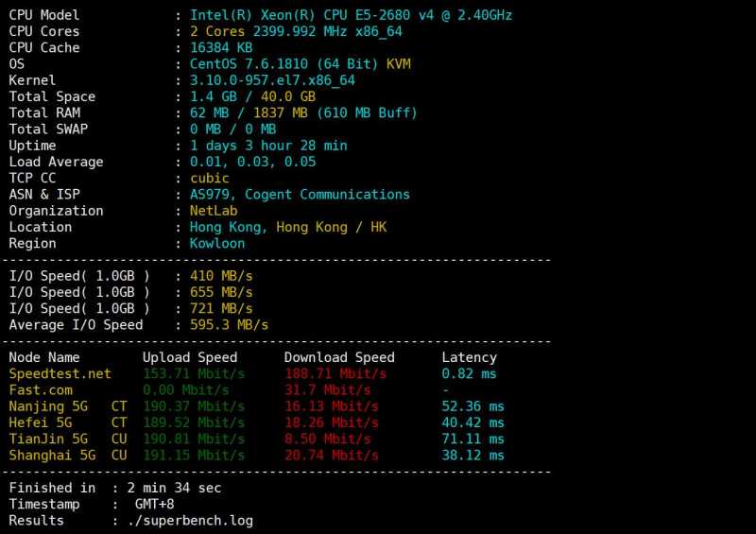Image resolution: width=756 pixels, height=534 pixels.
Task: Click the Shanghai 5G download speed 20.74
Action: tap(331, 455)
